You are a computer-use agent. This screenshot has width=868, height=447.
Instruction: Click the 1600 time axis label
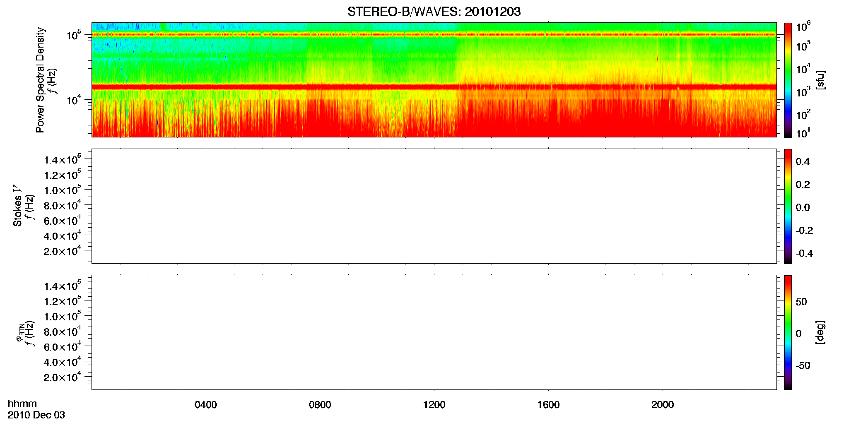click(x=548, y=405)
